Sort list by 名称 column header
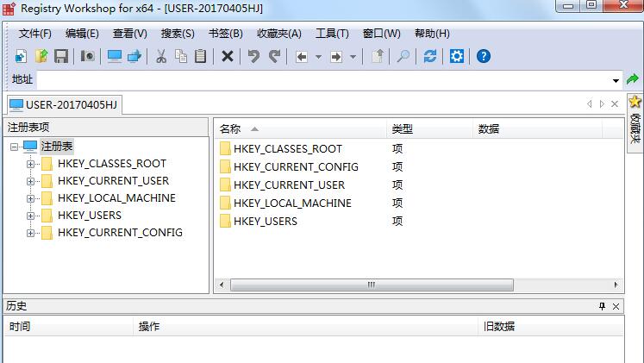This screenshot has height=363, width=644. point(300,129)
